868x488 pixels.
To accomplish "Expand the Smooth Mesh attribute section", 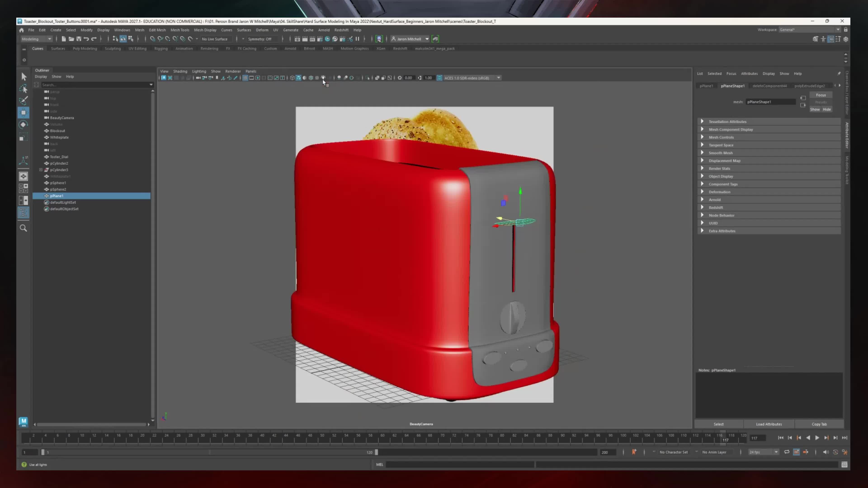I will coord(769,153).
